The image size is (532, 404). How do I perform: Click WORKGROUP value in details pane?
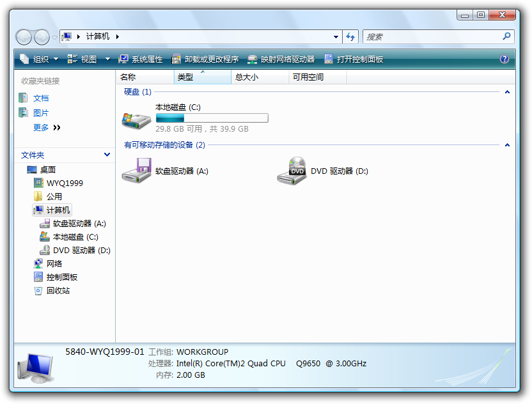click(203, 352)
